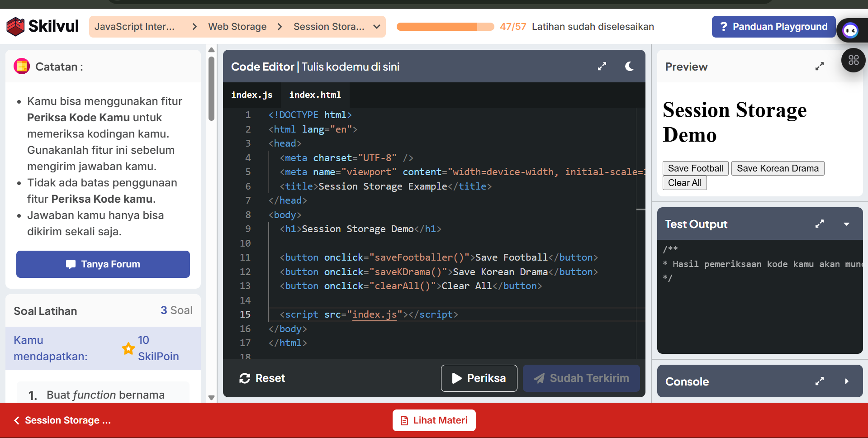Click the question mark help icon
This screenshot has width=868, height=438.
coord(723,27)
